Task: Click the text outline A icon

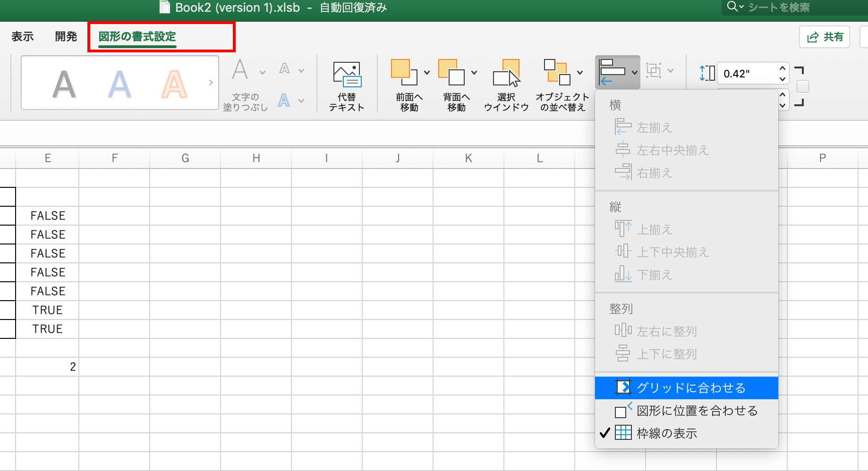Action: [284, 69]
